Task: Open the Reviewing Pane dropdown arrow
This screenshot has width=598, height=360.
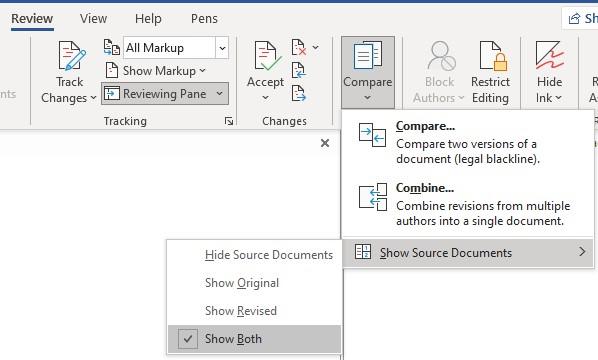Action: pyautogui.click(x=220, y=94)
